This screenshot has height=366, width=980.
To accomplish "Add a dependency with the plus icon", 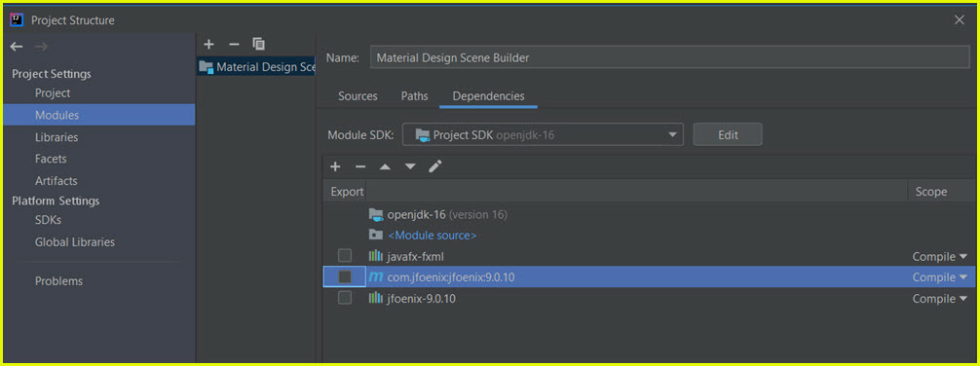I will [x=336, y=166].
